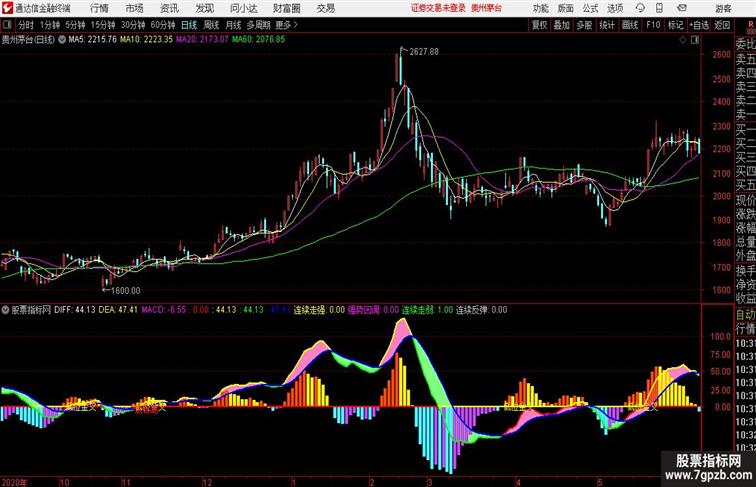Click the red 贵州茅台 stock name in title bar
The width and height of the screenshot is (756, 487).
pyautogui.click(x=486, y=8)
